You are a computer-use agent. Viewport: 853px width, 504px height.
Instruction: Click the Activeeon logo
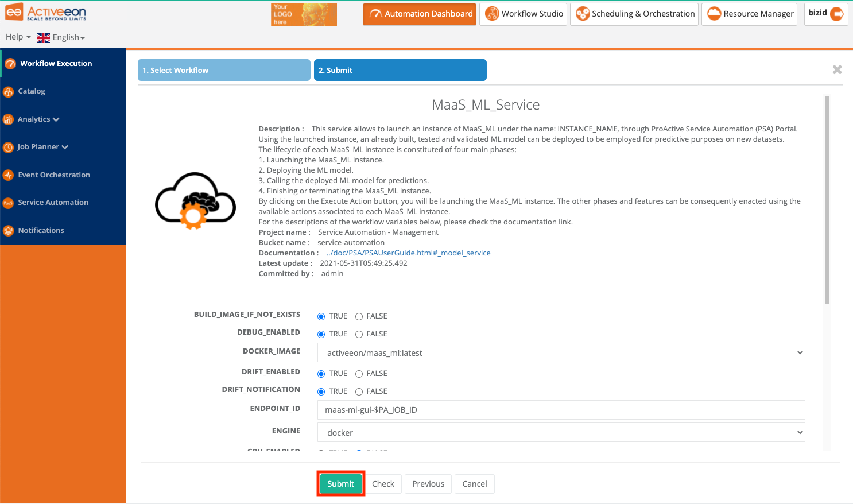point(46,12)
